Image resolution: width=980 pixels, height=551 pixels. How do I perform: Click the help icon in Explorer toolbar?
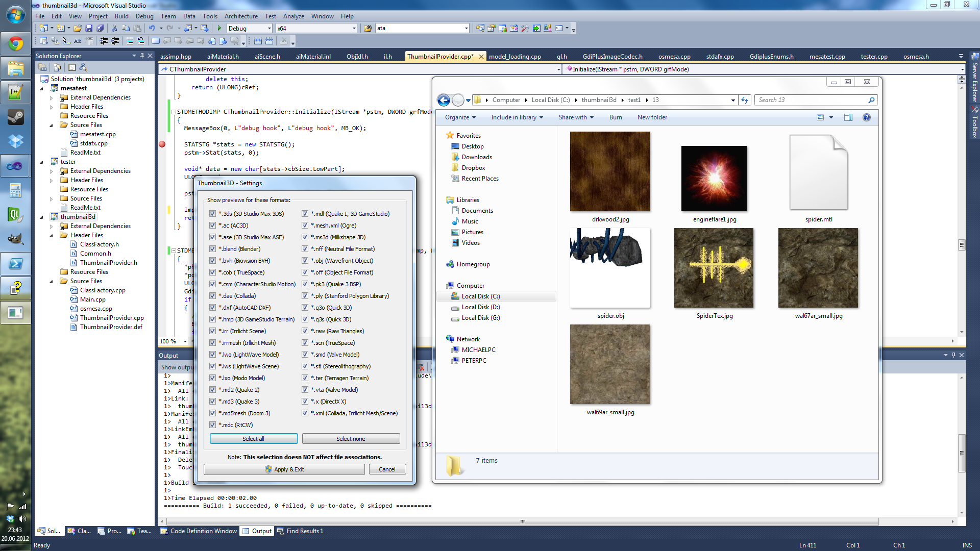pos(866,117)
